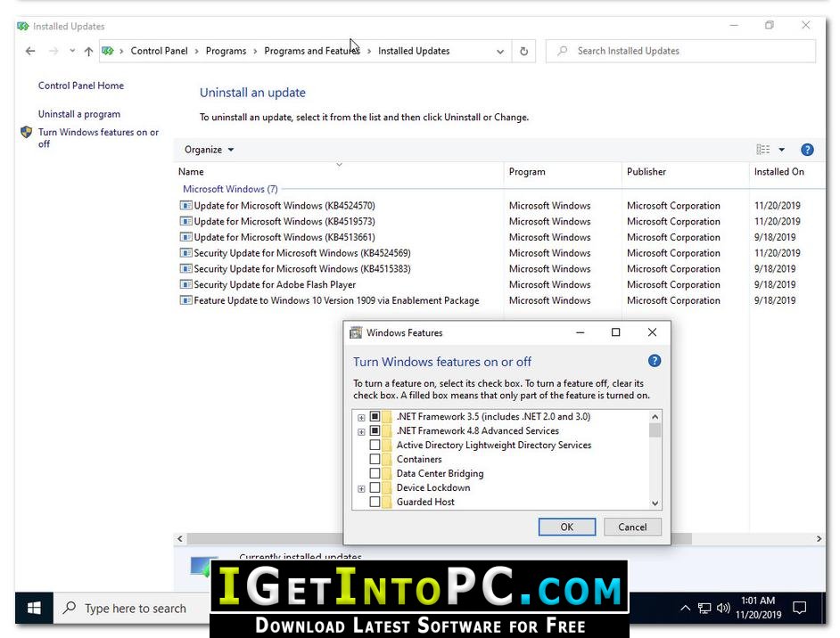Select update KB4519573 icon
The height and width of the screenshot is (638, 840).
coord(185,221)
